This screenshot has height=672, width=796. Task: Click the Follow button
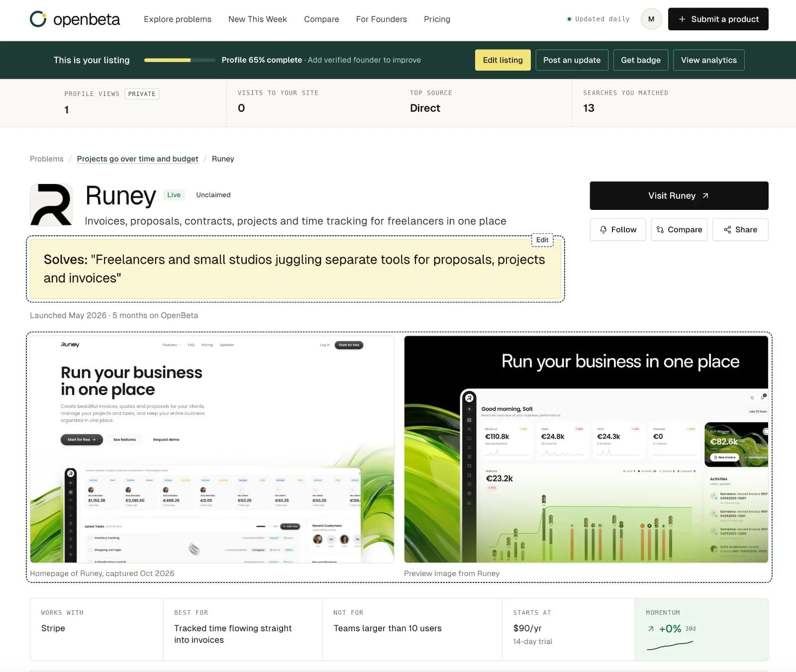618,230
